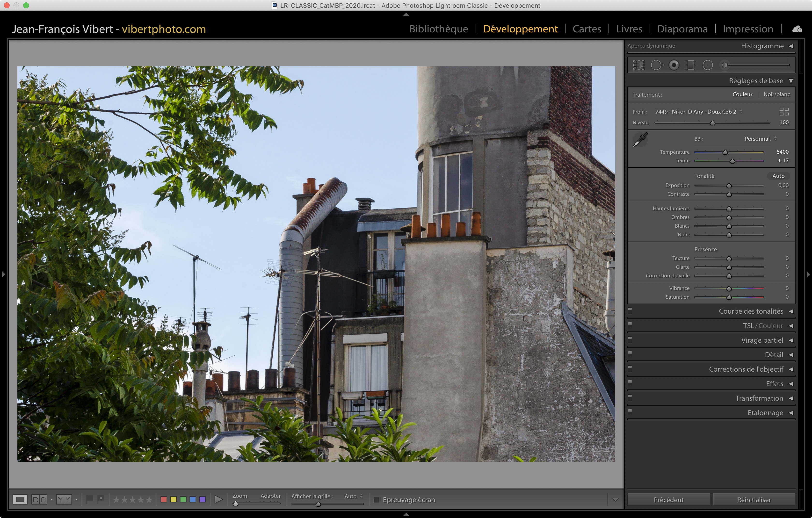Activate the Red eye correction tool
812x518 pixels.
coord(674,65)
